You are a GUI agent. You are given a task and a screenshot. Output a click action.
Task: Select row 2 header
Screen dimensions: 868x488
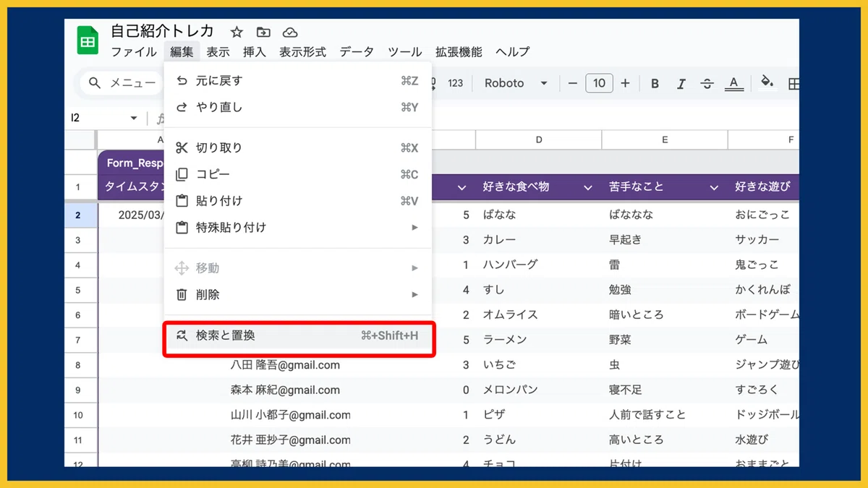point(80,215)
